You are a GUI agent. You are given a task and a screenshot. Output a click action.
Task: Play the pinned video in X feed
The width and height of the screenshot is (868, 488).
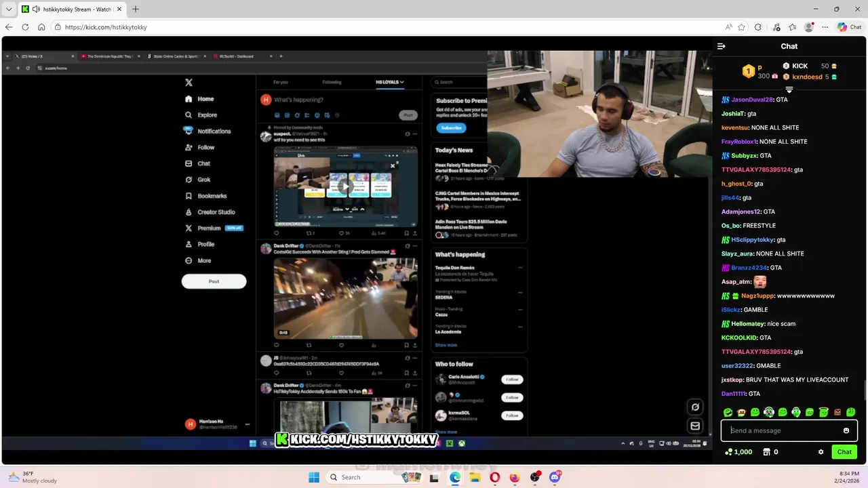[345, 187]
